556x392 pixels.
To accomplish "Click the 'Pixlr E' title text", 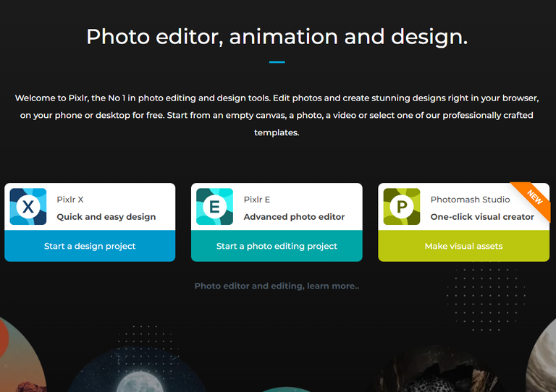I will click(257, 200).
